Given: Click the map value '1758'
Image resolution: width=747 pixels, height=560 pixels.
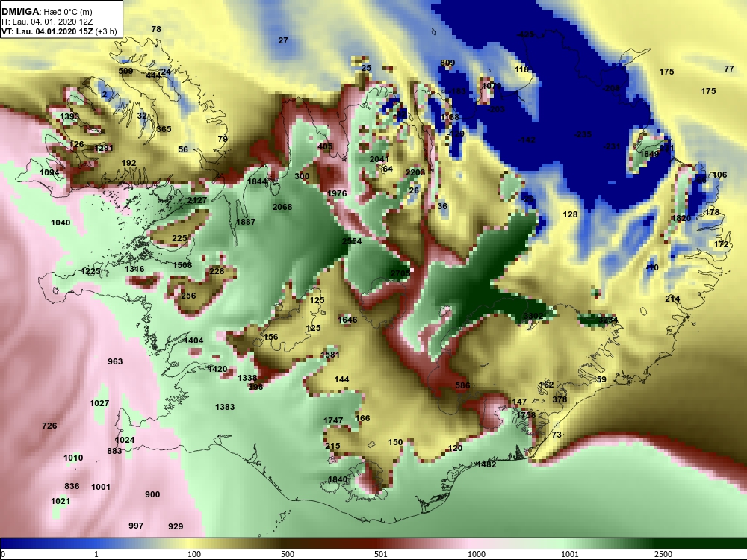Looking at the screenshot, I should tap(526, 414).
